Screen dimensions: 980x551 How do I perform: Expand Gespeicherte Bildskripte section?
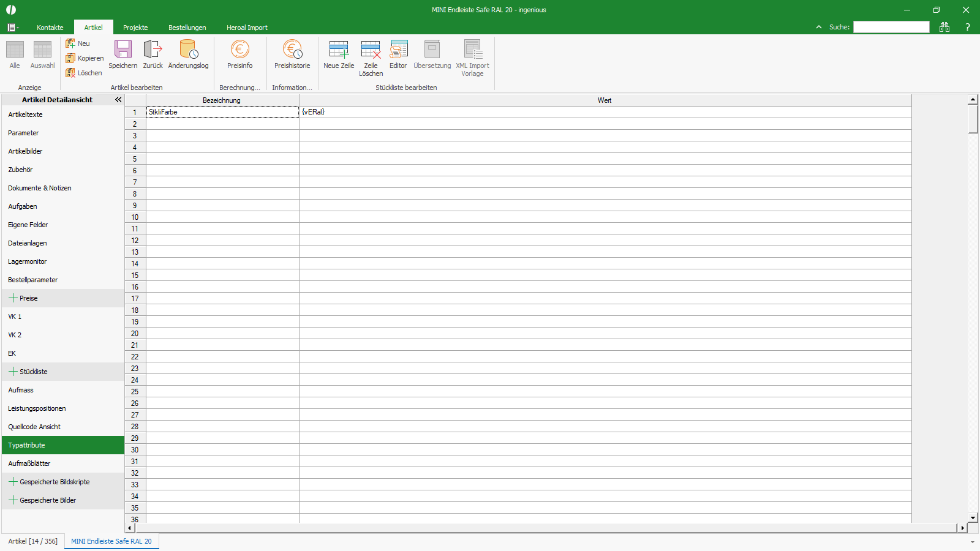13,482
